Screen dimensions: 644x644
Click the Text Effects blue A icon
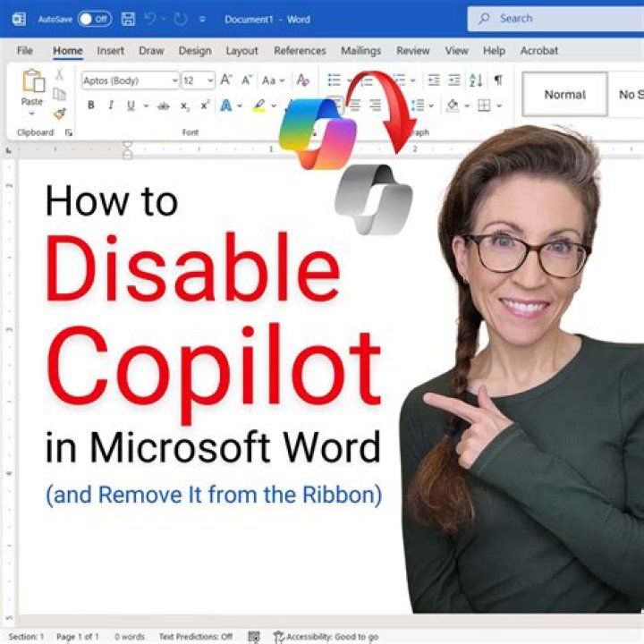click(x=225, y=106)
